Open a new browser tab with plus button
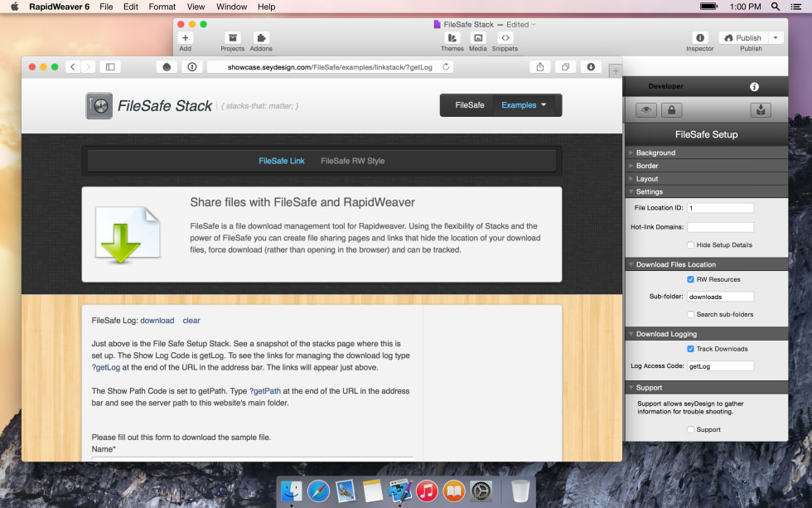The height and width of the screenshot is (508, 812). coord(615,71)
